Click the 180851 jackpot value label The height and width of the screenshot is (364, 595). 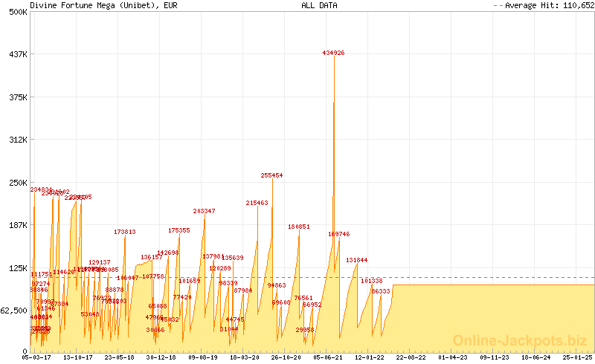[x=299, y=227]
